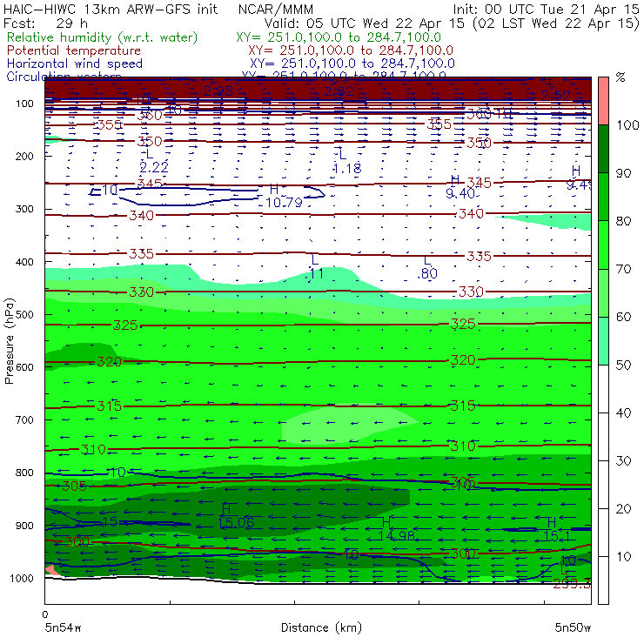This screenshot has width=644, height=644.
Task: Click the '700' pressure axis tick label
Action: tap(24, 419)
